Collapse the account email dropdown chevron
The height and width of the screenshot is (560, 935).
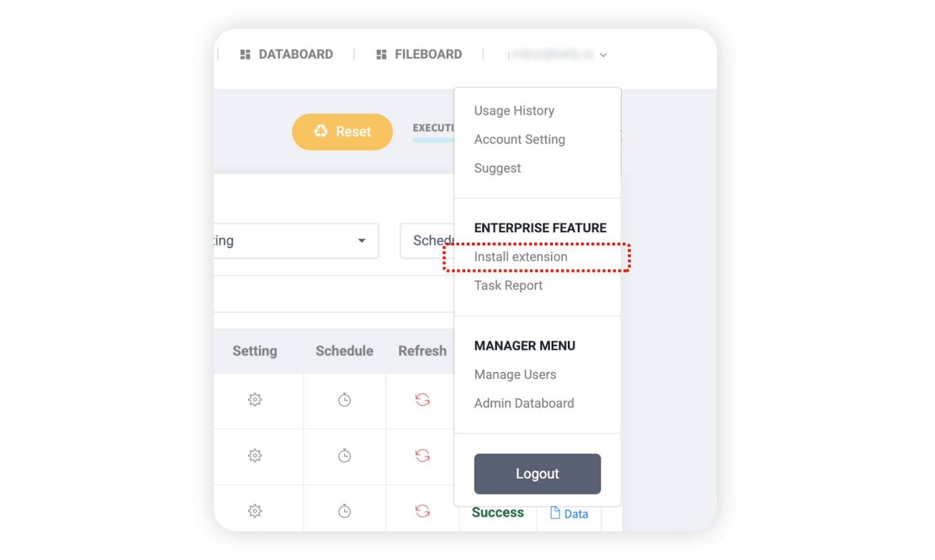click(x=603, y=55)
